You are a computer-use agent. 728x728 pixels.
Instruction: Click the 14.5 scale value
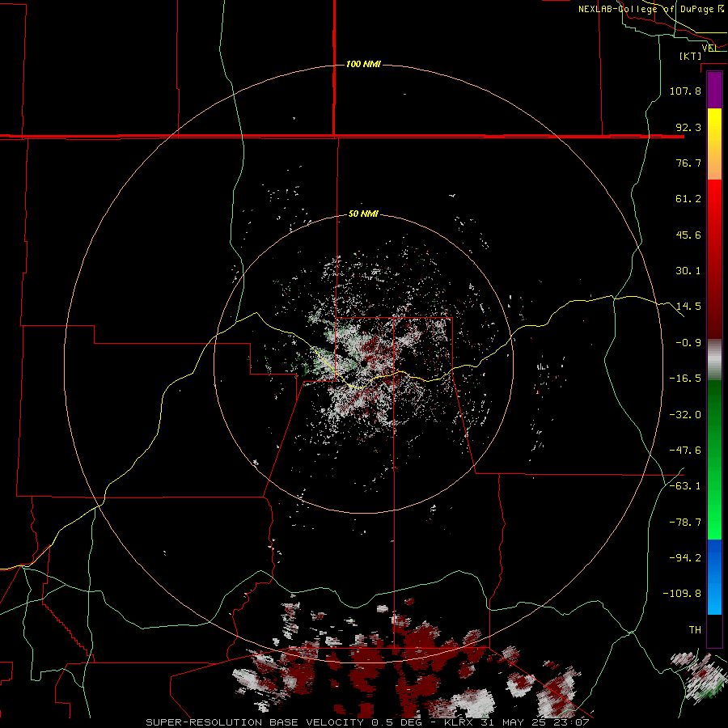pos(688,307)
